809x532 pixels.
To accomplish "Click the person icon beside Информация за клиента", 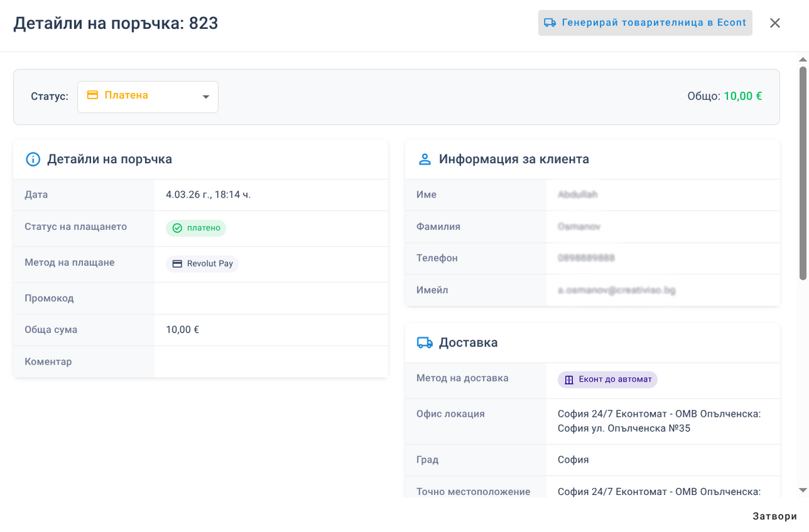I will [425, 160].
